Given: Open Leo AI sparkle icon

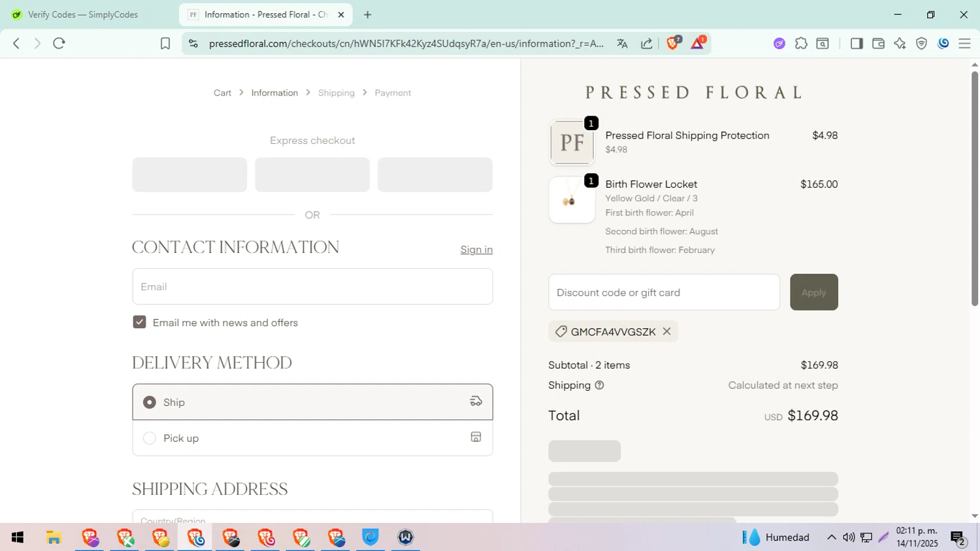Looking at the screenshot, I should [x=900, y=43].
